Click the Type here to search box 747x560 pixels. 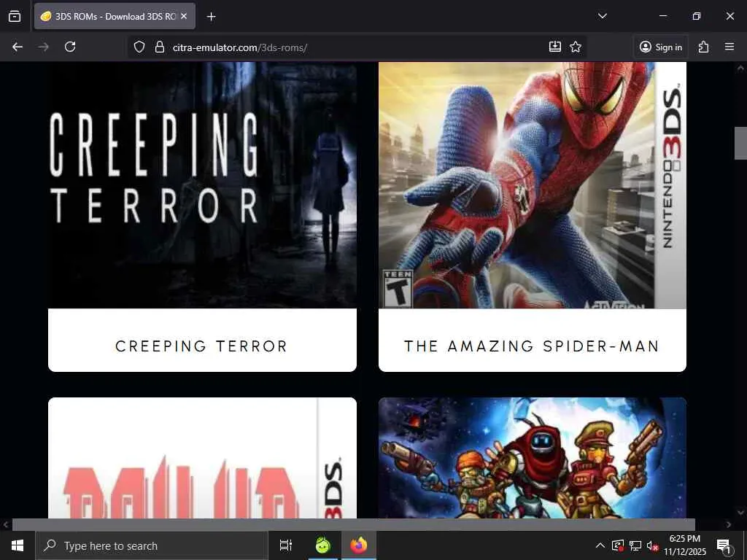point(152,545)
